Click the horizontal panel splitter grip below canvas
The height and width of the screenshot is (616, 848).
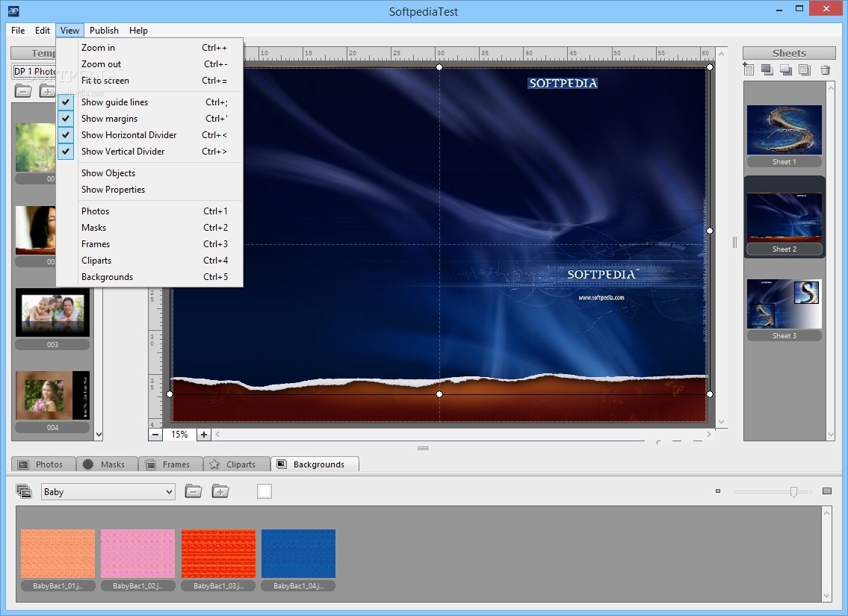click(424, 448)
